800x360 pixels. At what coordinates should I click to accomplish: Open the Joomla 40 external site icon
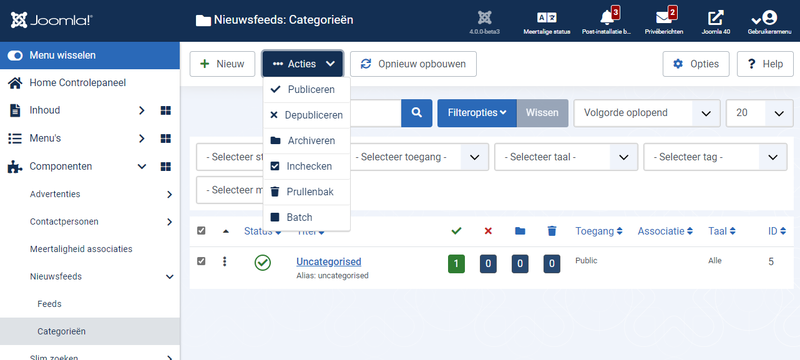(x=715, y=22)
